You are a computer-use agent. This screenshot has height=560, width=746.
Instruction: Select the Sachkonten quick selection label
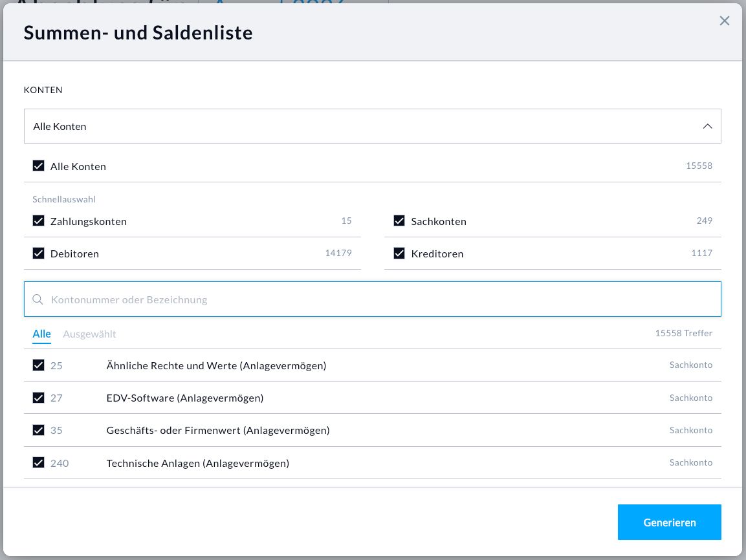point(439,222)
